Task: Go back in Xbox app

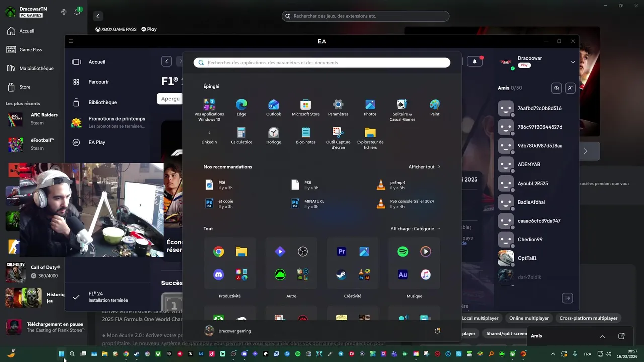Action: tap(98, 16)
